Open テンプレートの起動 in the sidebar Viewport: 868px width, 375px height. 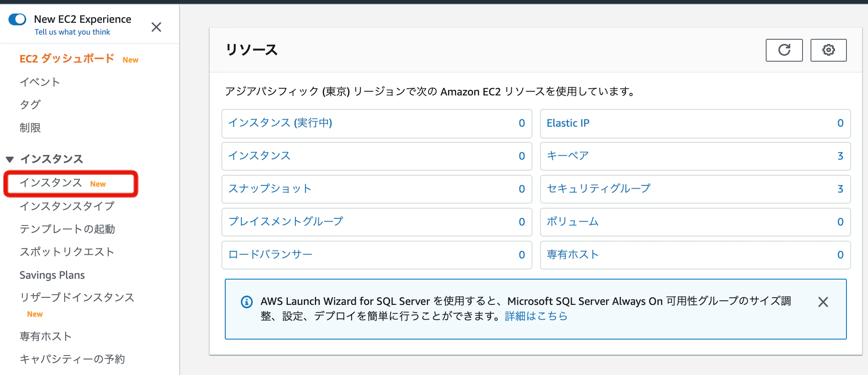(67, 229)
